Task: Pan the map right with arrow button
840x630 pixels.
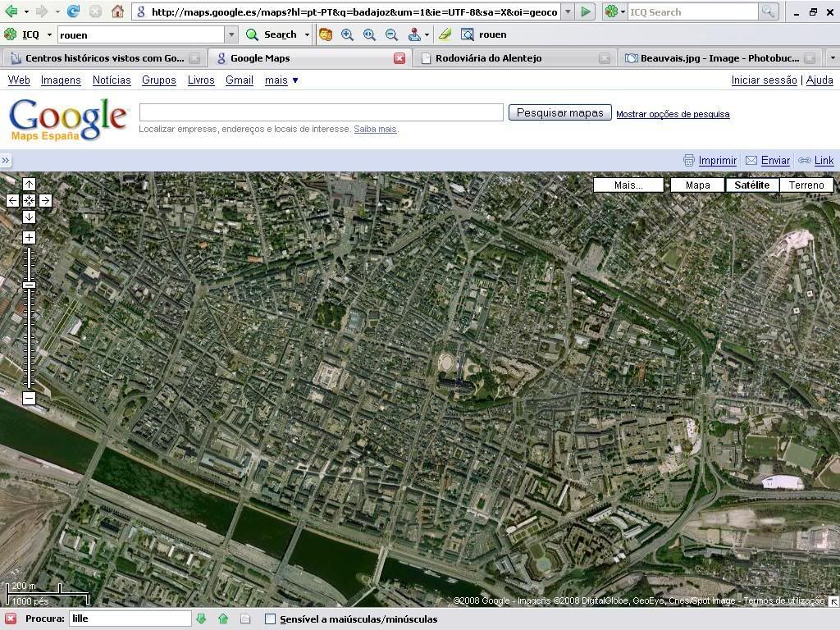Action: (x=45, y=200)
